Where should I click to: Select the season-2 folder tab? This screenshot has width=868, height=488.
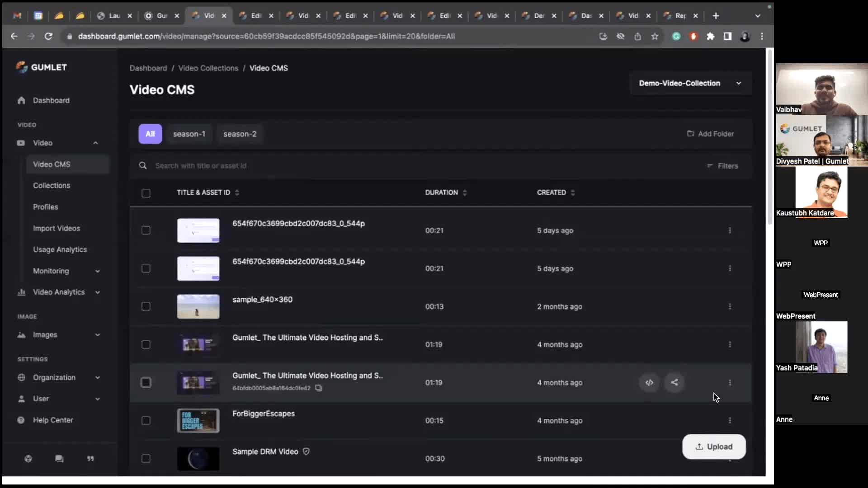pos(240,134)
